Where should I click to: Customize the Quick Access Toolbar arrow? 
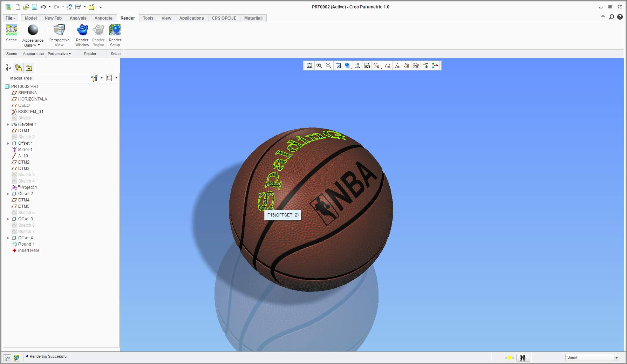pos(101,7)
